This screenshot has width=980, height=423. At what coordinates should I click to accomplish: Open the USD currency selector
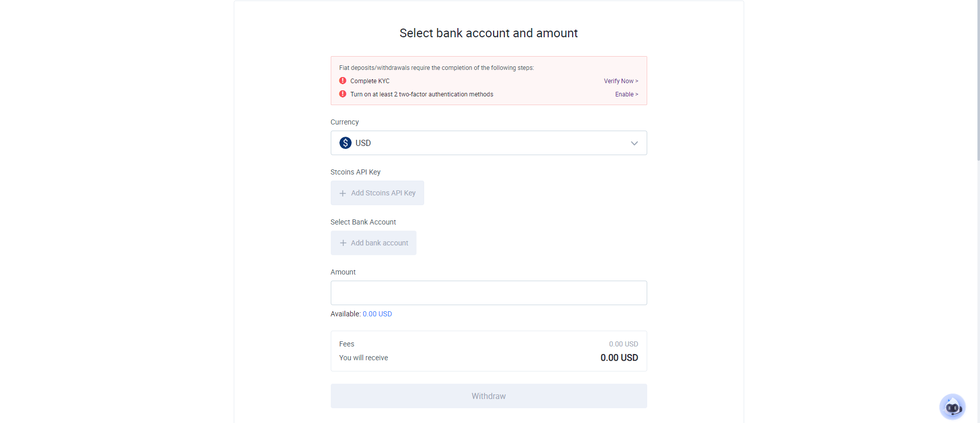click(x=488, y=143)
